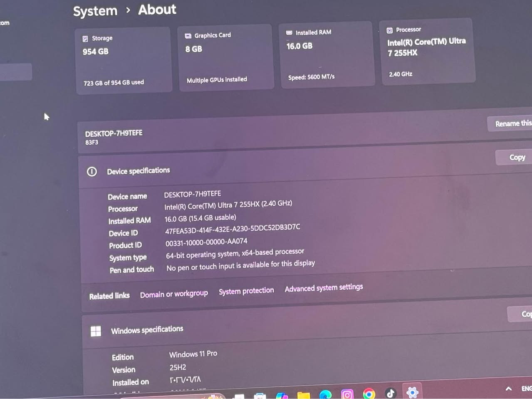The image size is (532, 399).
Task: Open TikTok from the taskbar
Action: coord(390,393)
